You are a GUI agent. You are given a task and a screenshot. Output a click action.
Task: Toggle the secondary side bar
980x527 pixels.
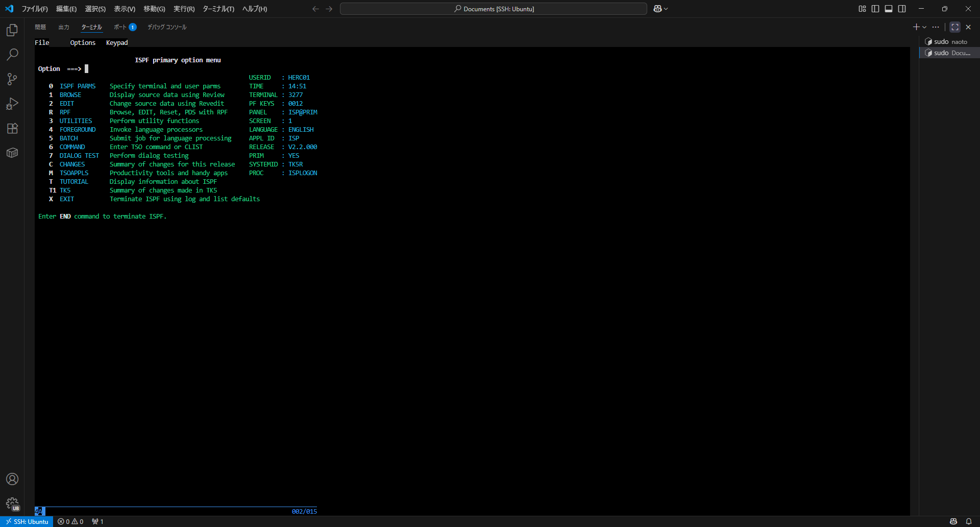pos(902,9)
